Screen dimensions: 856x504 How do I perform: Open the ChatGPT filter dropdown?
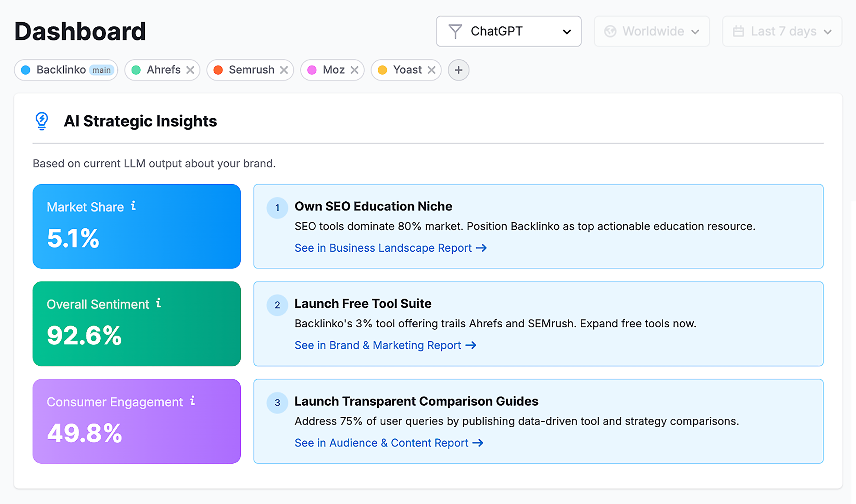pyautogui.click(x=508, y=31)
